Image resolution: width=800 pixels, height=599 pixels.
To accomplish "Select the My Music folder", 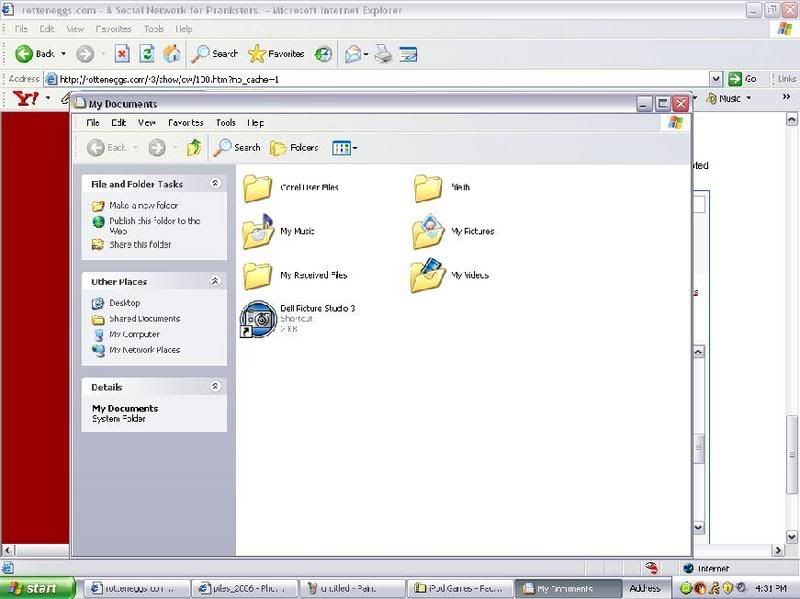I will [279, 232].
